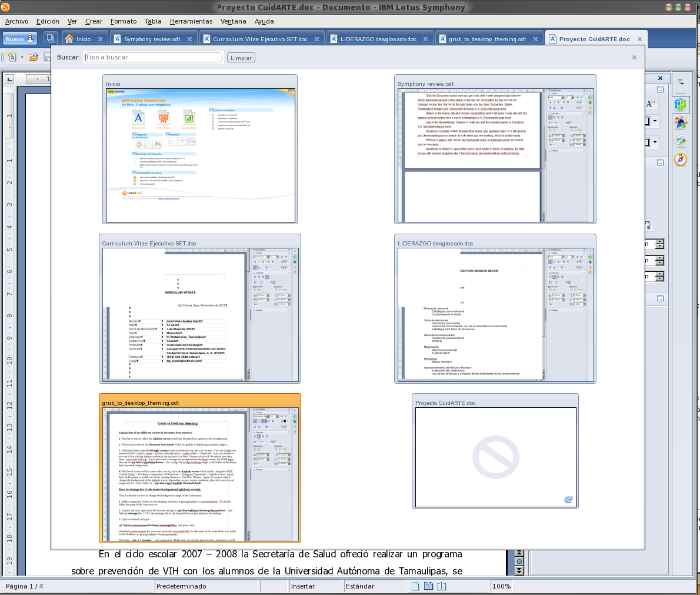Close the thumbnail overview panel
This screenshot has width=700, height=595.
tap(634, 57)
